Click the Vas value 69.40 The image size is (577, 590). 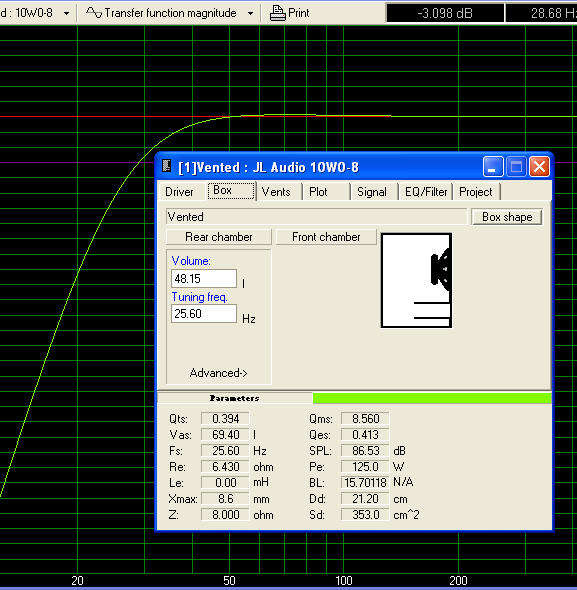click(x=225, y=435)
